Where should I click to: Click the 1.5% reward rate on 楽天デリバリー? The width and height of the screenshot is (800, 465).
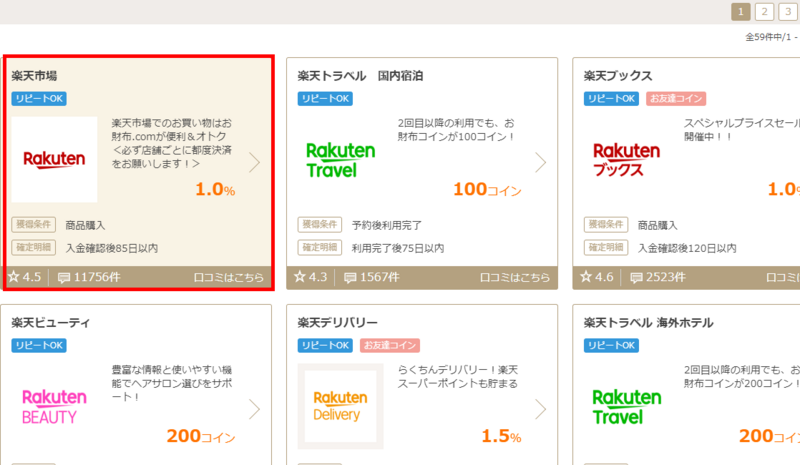(502, 436)
